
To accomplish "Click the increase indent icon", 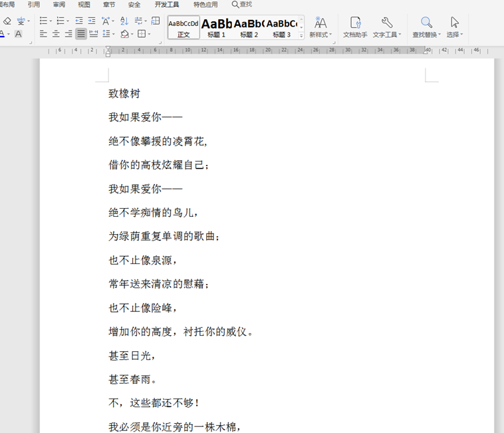I will [92, 21].
